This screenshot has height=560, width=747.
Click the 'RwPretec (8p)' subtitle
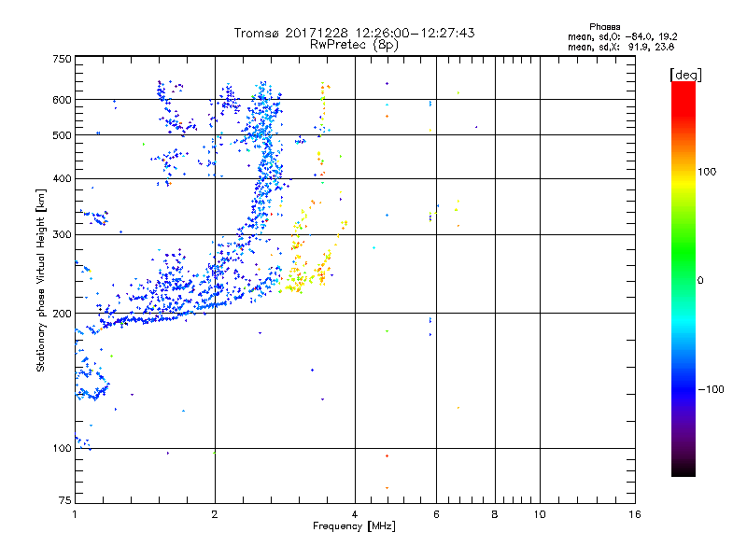[354, 45]
